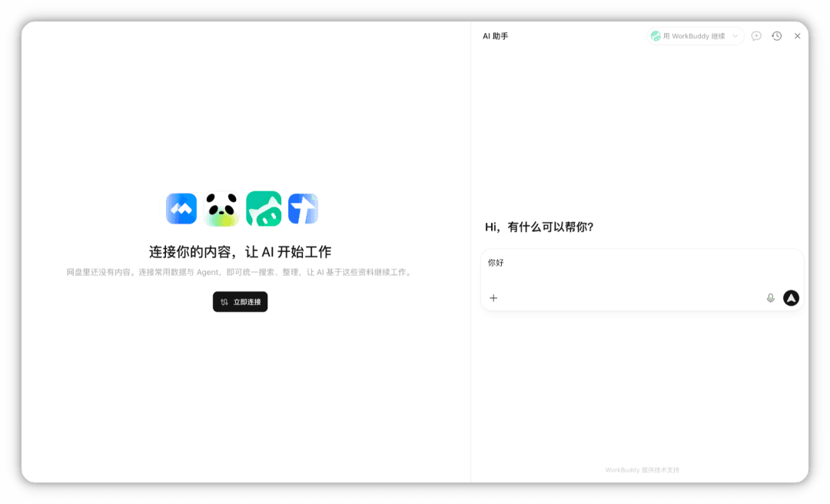The height and width of the screenshot is (504, 830).
Task: Click the greeting Hi，有什么可以帮你?
Action: pyautogui.click(x=539, y=227)
